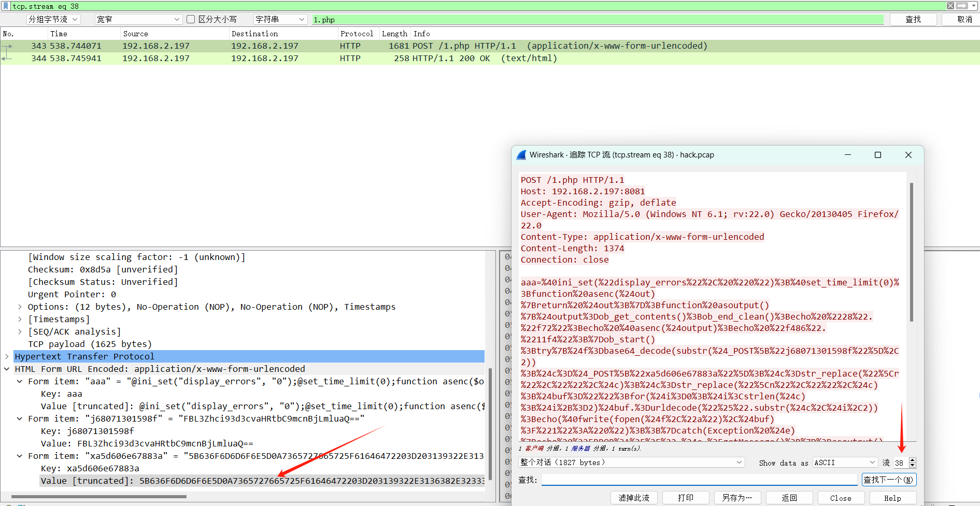Click the 另存为… save as button
The height and width of the screenshot is (506, 980).
(737, 498)
